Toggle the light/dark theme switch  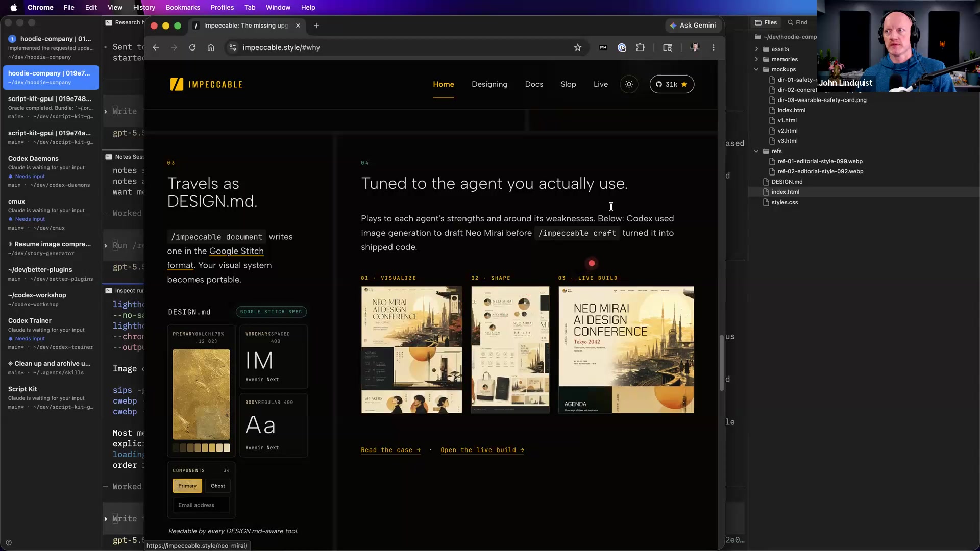tap(629, 84)
